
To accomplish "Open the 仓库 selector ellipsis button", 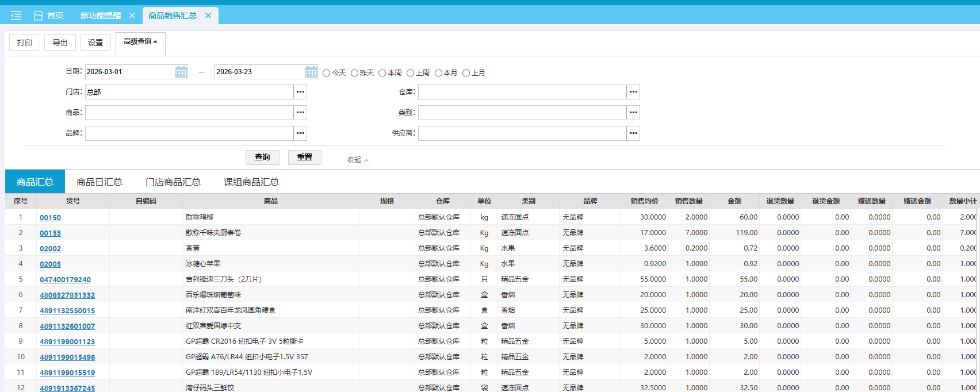I will coord(633,92).
